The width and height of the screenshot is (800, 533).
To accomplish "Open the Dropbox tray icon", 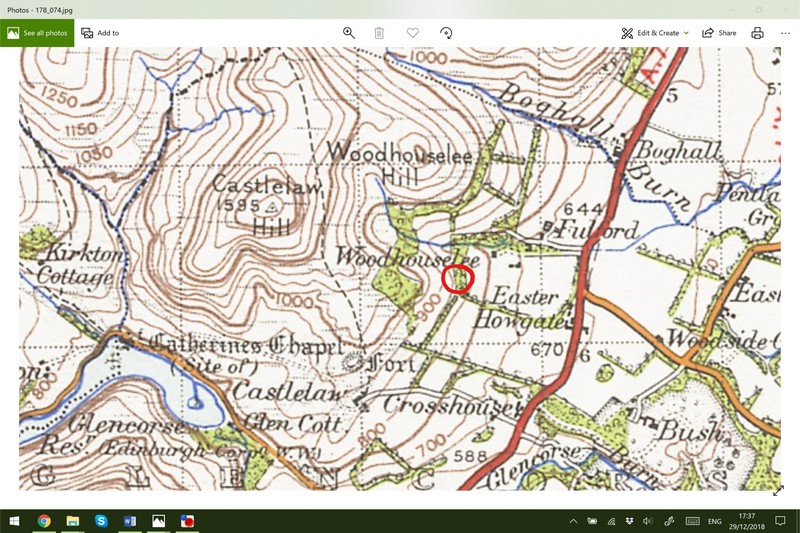I will click(x=629, y=521).
